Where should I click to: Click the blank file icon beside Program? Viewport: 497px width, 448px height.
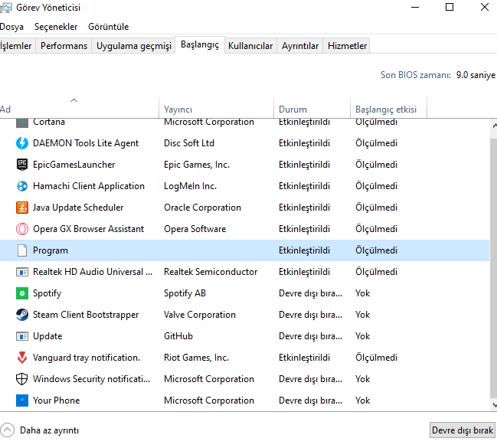pyautogui.click(x=22, y=250)
